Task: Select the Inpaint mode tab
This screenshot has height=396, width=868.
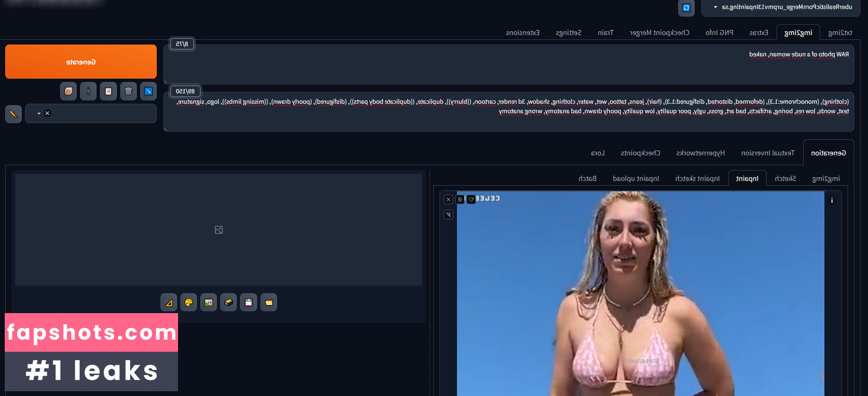Action: (747, 179)
